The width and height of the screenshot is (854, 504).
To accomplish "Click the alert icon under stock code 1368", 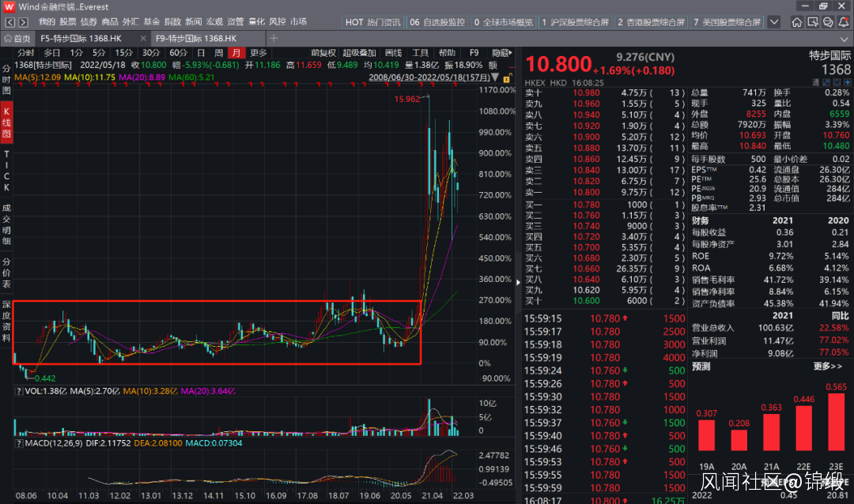I will [x=837, y=82].
